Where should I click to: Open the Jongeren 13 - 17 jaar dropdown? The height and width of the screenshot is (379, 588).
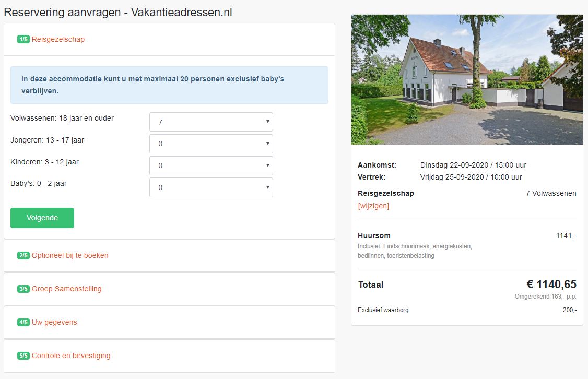point(211,144)
